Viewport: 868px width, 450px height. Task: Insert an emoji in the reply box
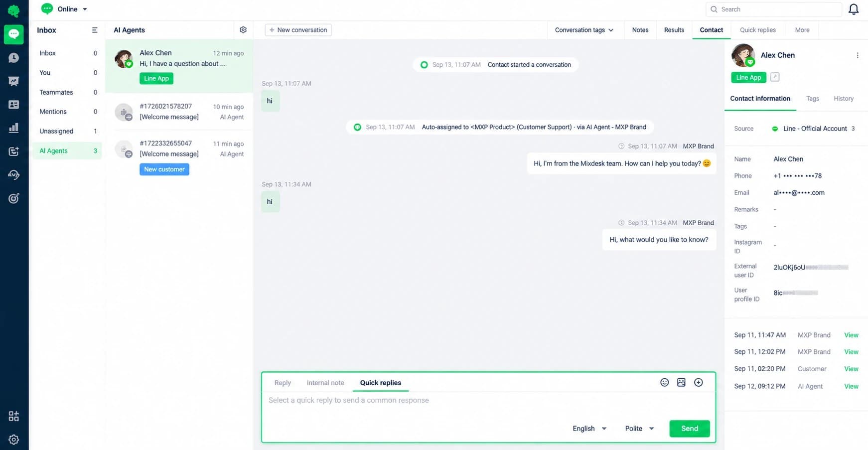[664, 382]
